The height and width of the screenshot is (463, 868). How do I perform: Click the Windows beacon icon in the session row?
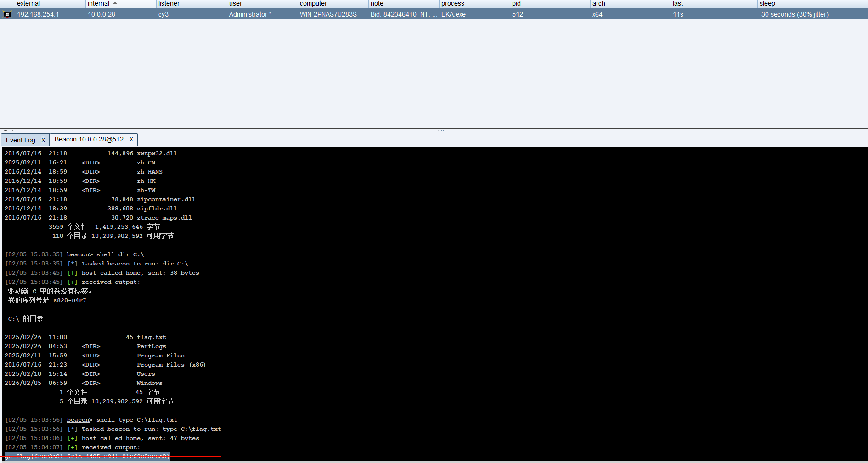(x=7, y=14)
